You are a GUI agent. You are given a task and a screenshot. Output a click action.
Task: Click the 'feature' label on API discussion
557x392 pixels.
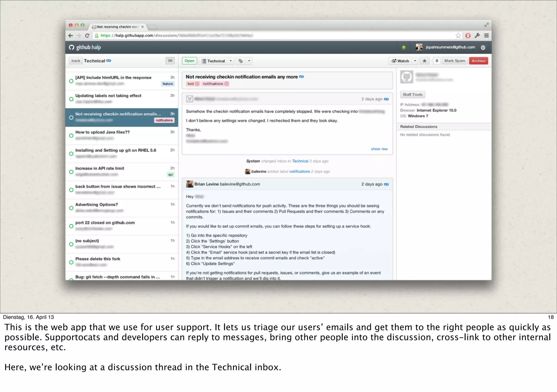168,84
